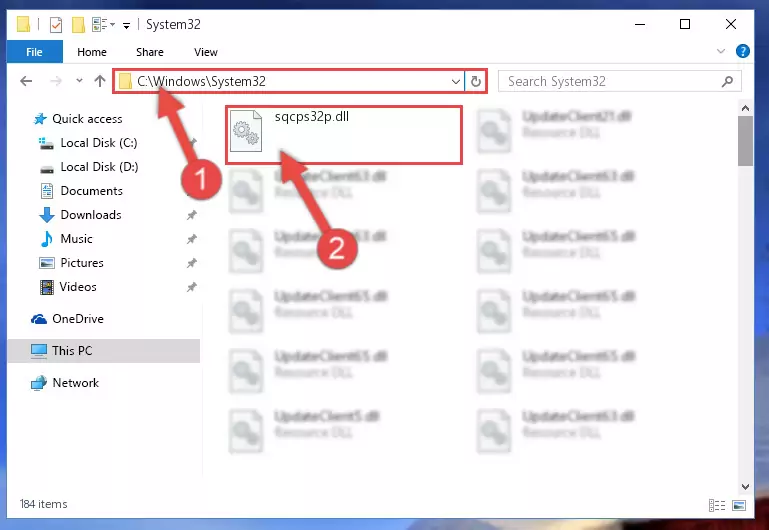Viewport: 769px width, 530px height.
Task: Open the Customize Quick Access Toolbar dropdown
Action: (x=126, y=25)
